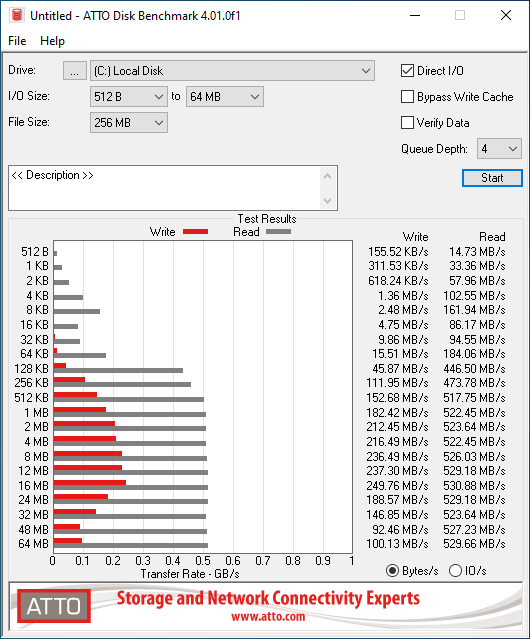Expand the (C:) Local Disk drive dropdown
The height and width of the screenshot is (639, 530).
232,71
